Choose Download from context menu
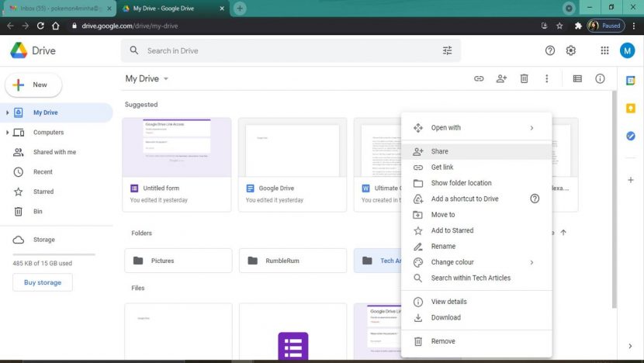 click(x=476, y=317)
